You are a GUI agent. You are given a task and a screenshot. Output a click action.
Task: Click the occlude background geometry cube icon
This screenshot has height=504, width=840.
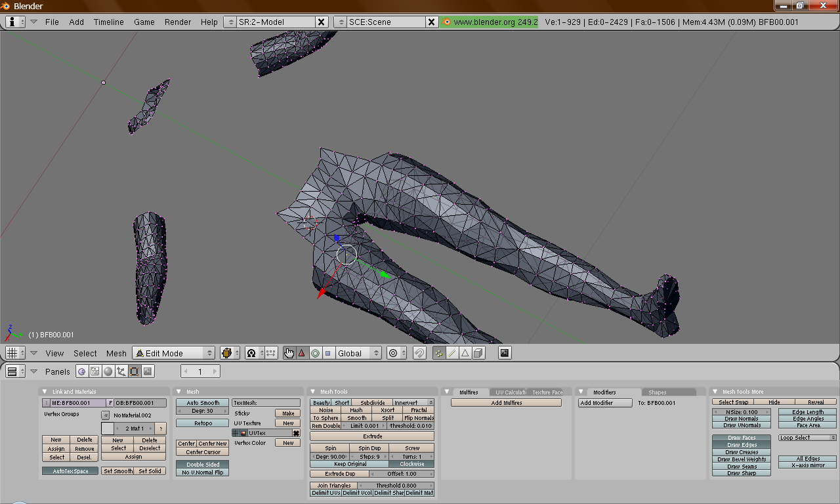[478, 353]
